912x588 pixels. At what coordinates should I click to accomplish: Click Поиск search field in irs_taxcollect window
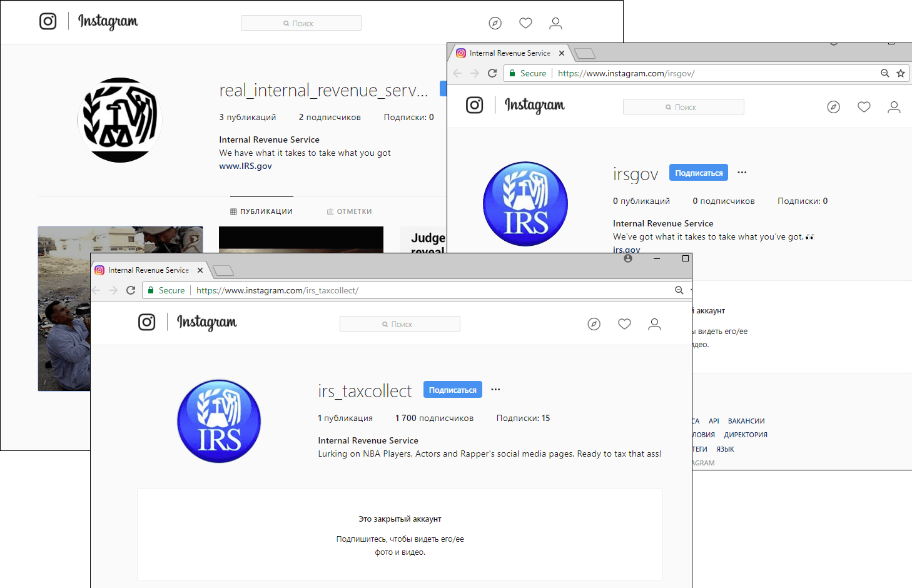(400, 324)
